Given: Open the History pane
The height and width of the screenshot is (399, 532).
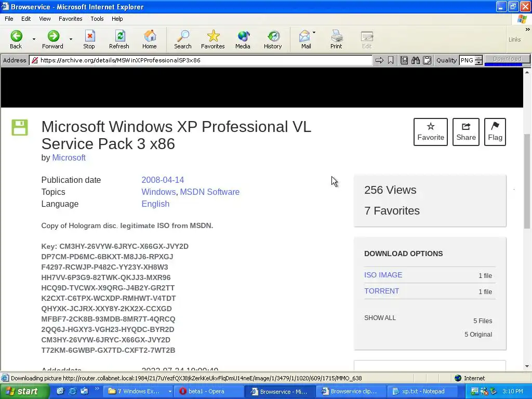Looking at the screenshot, I should click(x=273, y=39).
